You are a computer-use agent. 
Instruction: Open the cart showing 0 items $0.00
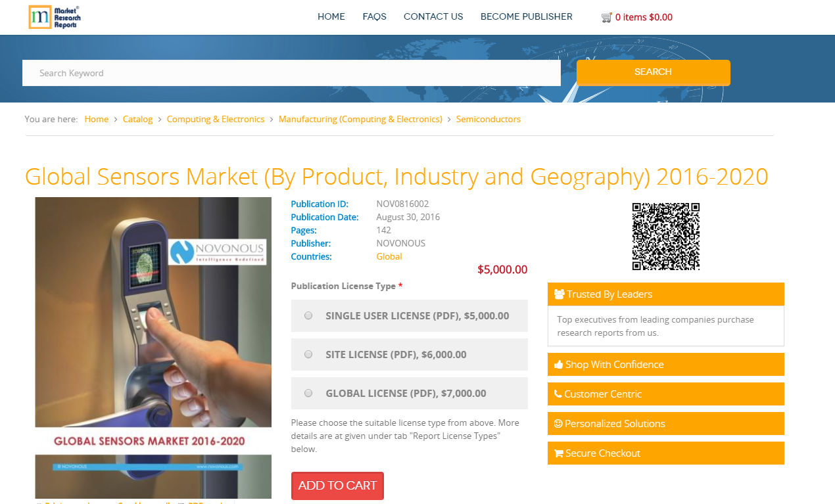tap(644, 17)
